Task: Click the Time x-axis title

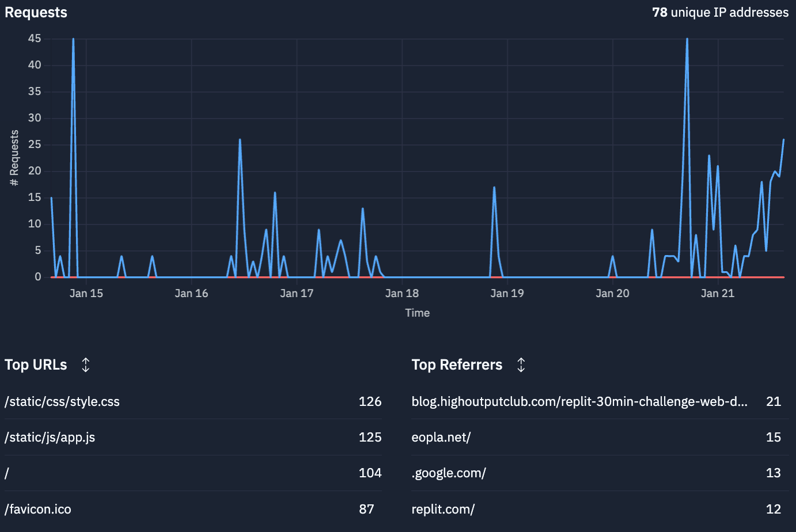Action: [418, 313]
